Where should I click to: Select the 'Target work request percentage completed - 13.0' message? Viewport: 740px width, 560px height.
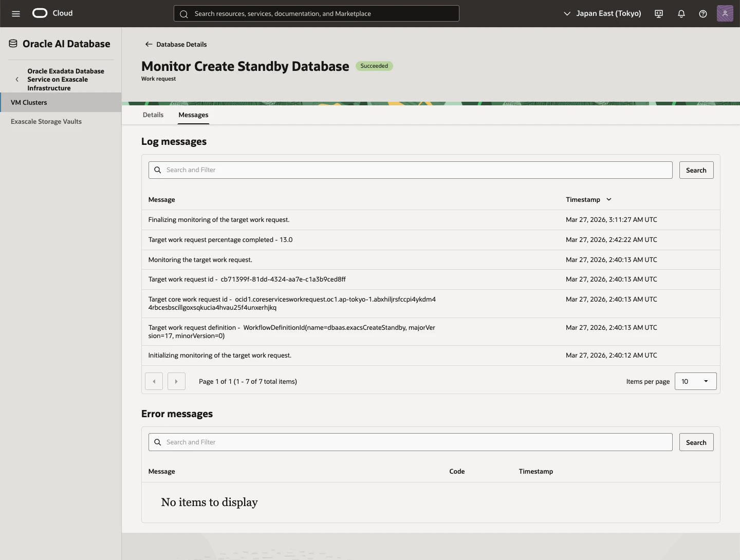tap(220, 240)
